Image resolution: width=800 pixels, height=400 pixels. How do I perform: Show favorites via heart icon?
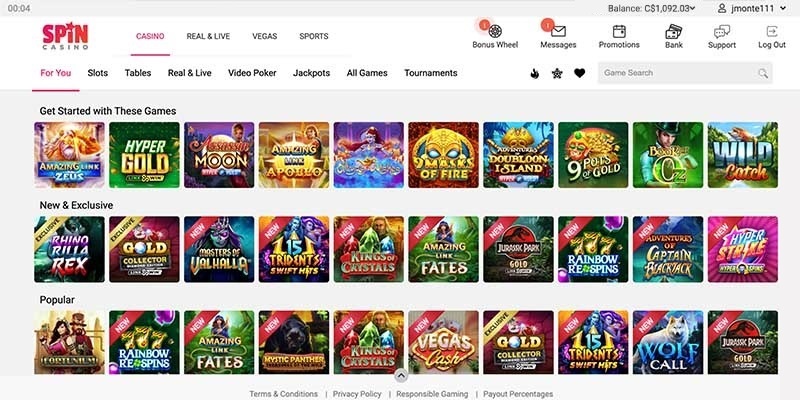click(580, 73)
